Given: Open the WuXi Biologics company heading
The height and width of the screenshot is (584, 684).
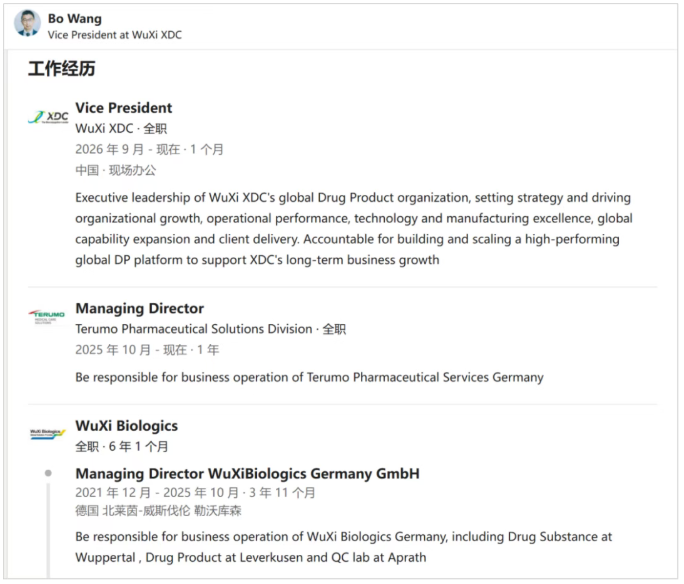Looking at the screenshot, I should click(127, 426).
